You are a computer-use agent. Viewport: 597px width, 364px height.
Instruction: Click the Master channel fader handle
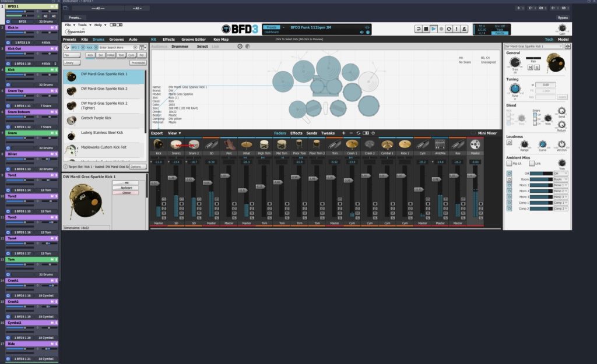[x=471, y=176]
